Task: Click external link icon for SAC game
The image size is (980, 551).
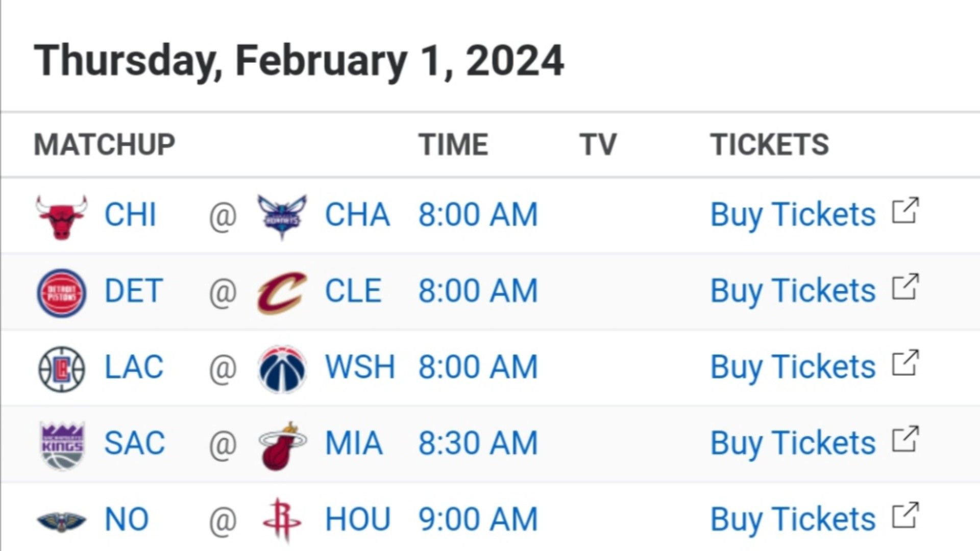Action: click(x=905, y=439)
